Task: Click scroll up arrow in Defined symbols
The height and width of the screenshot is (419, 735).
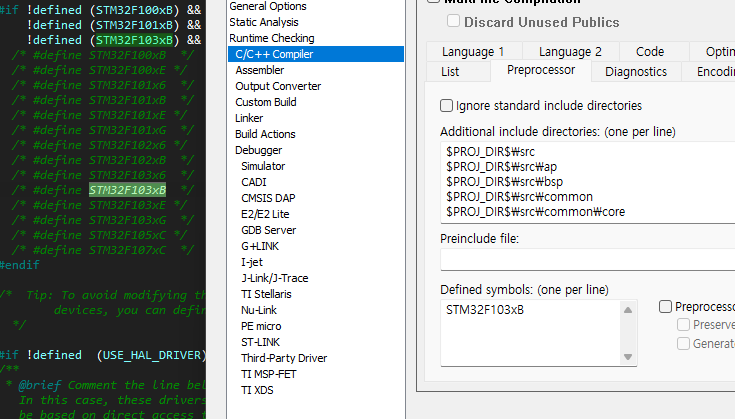Action: click(628, 310)
